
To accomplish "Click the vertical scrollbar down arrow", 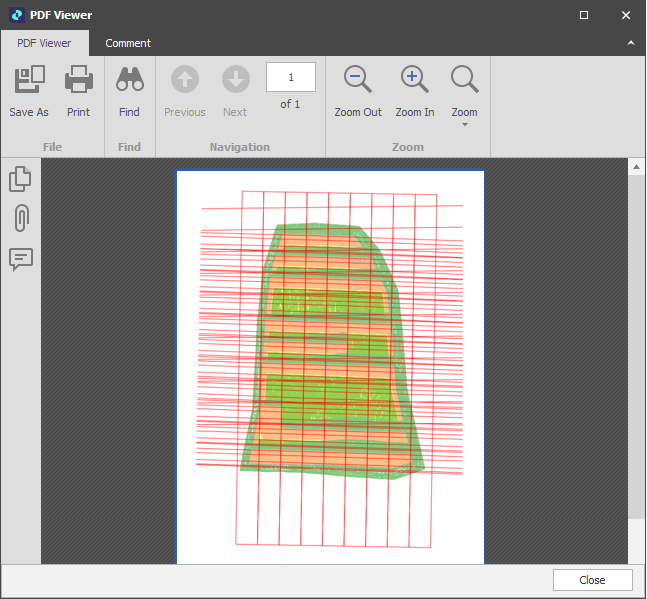I will click(637, 555).
